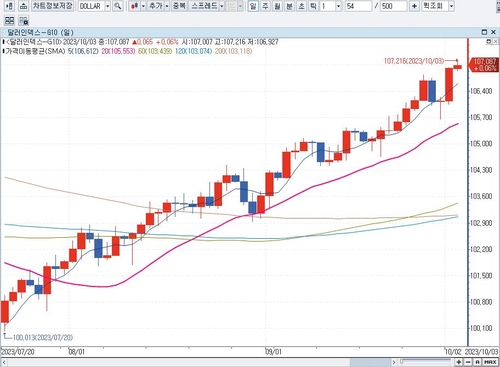Click the 106,400 price axis label
The width and height of the screenshot is (500, 367).
[x=481, y=91]
